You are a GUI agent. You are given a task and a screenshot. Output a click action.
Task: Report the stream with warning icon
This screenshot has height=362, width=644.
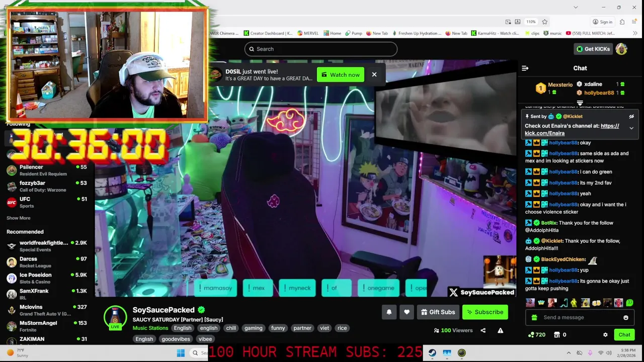(500, 330)
